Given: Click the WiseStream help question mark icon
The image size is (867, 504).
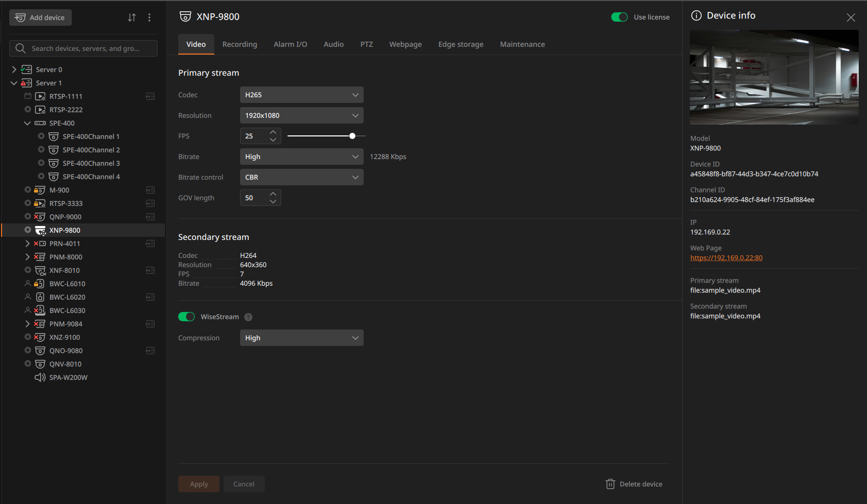Looking at the screenshot, I should coord(248,317).
